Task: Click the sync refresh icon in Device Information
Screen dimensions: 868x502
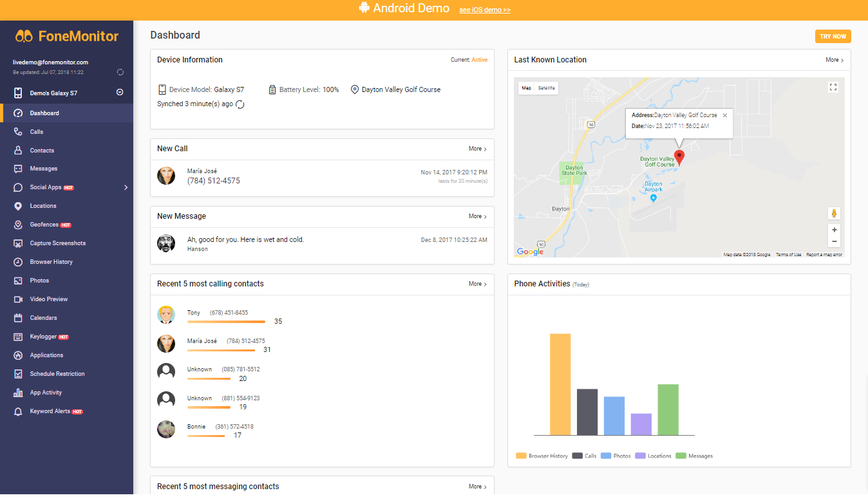Action: point(240,104)
